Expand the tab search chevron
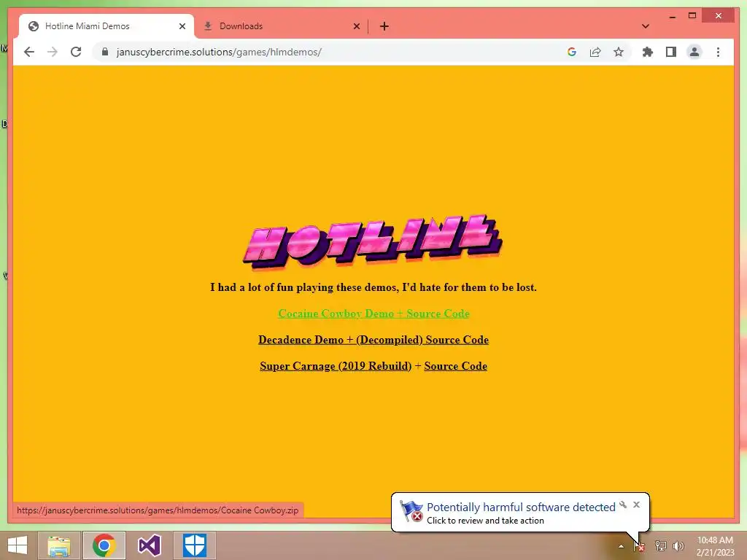Viewport: 747px width, 560px height. tap(645, 26)
